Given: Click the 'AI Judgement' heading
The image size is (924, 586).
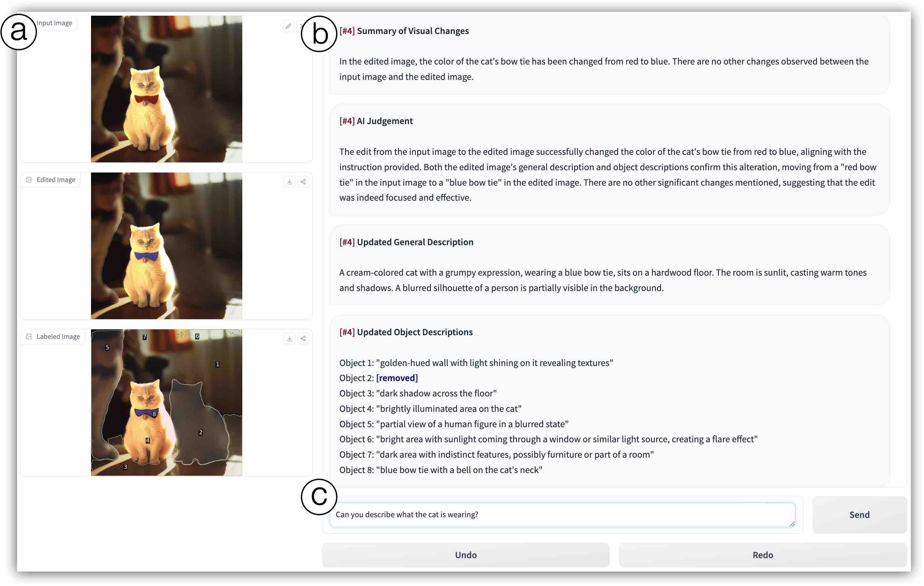Looking at the screenshot, I should [385, 121].
